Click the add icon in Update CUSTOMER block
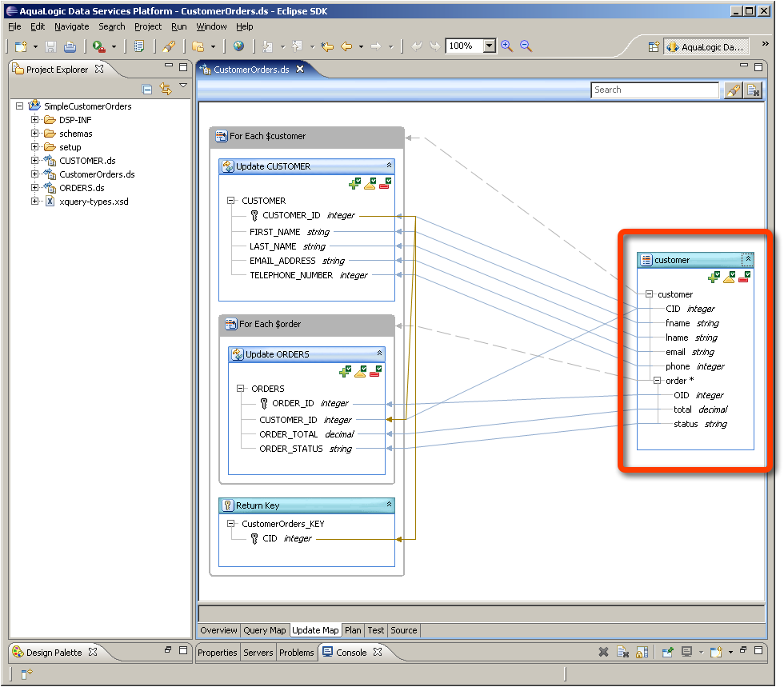784x687 pixels. [354, 184]
